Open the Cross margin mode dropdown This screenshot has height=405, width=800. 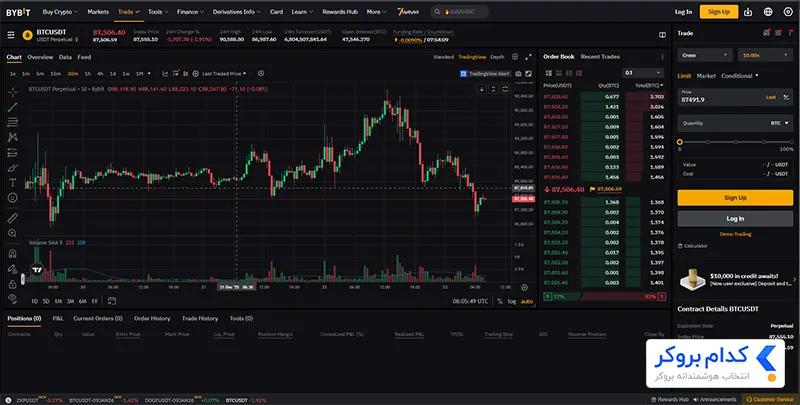(x=705, y=55)
